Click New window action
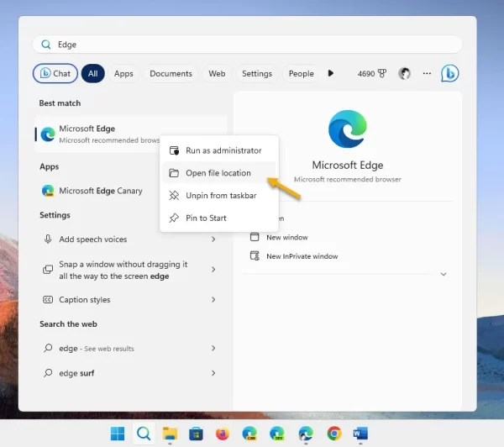 (x=287, y=237)
